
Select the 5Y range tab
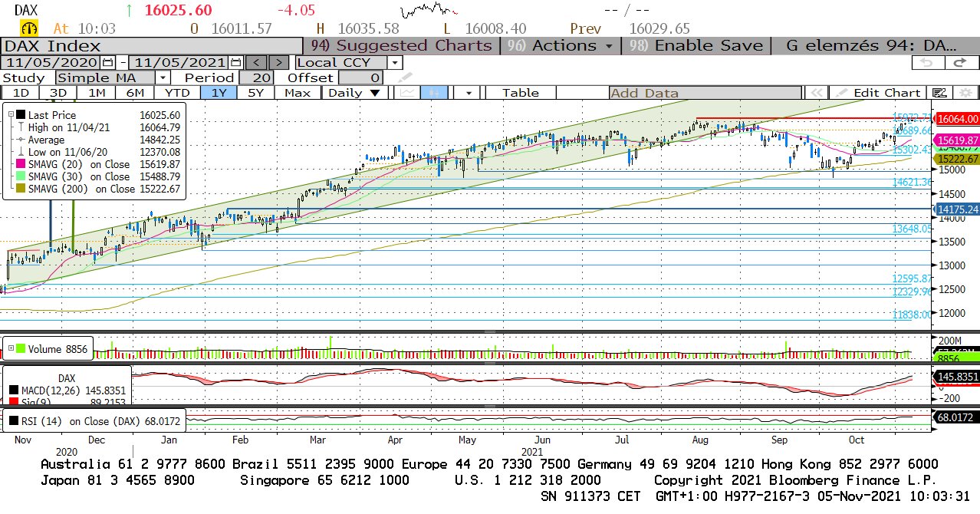tap(255, 93)
